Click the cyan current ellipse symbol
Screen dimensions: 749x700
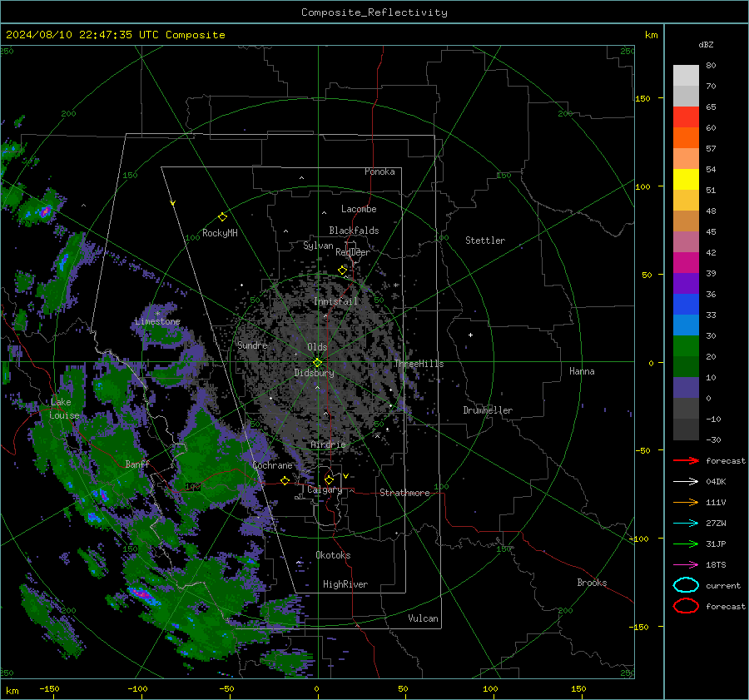click(x=686, y=585)
